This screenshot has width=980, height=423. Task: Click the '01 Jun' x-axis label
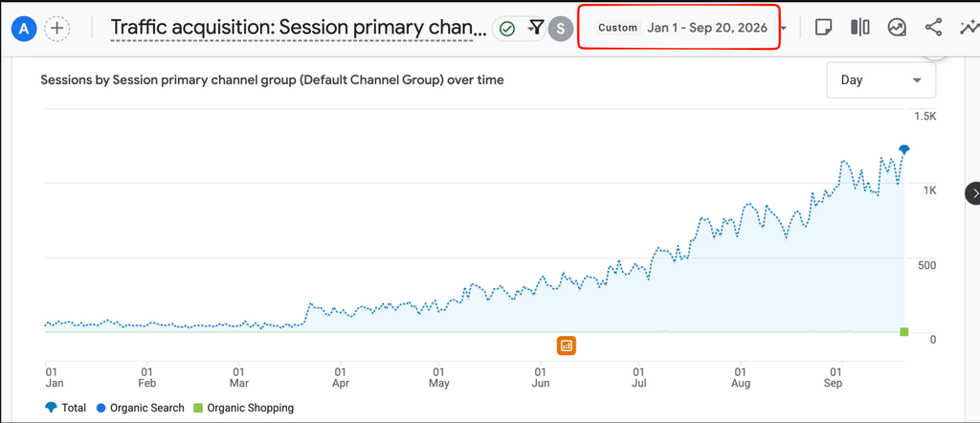click(x=541, y=377)
